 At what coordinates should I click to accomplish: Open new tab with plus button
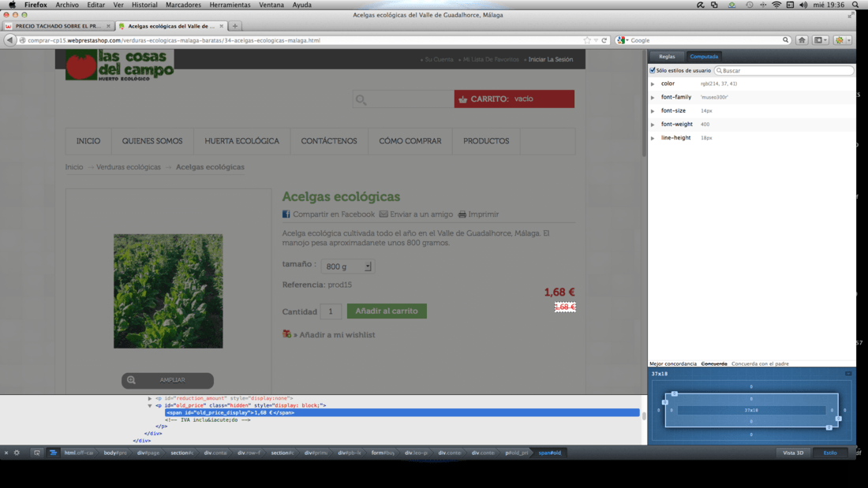click(x=234, y=26)
